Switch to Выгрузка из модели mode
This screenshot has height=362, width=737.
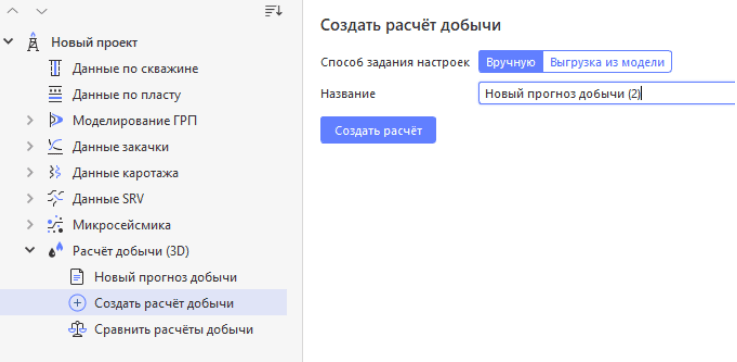coord(607,62)
